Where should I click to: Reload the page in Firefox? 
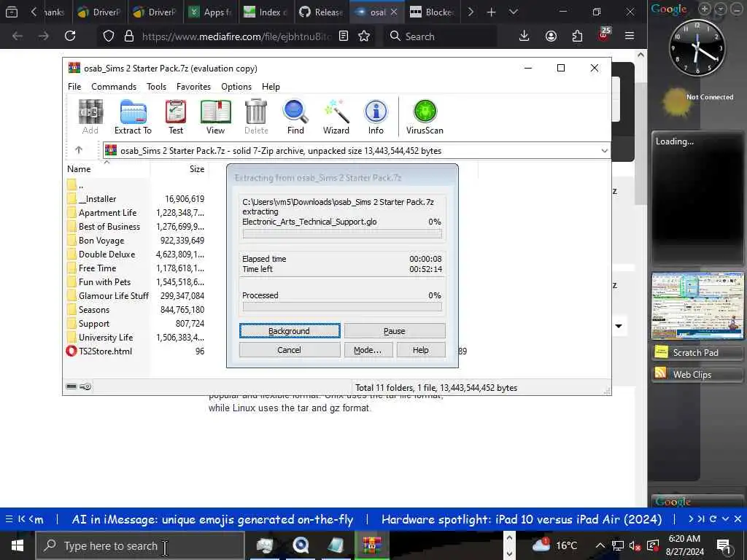pos(70,36)
